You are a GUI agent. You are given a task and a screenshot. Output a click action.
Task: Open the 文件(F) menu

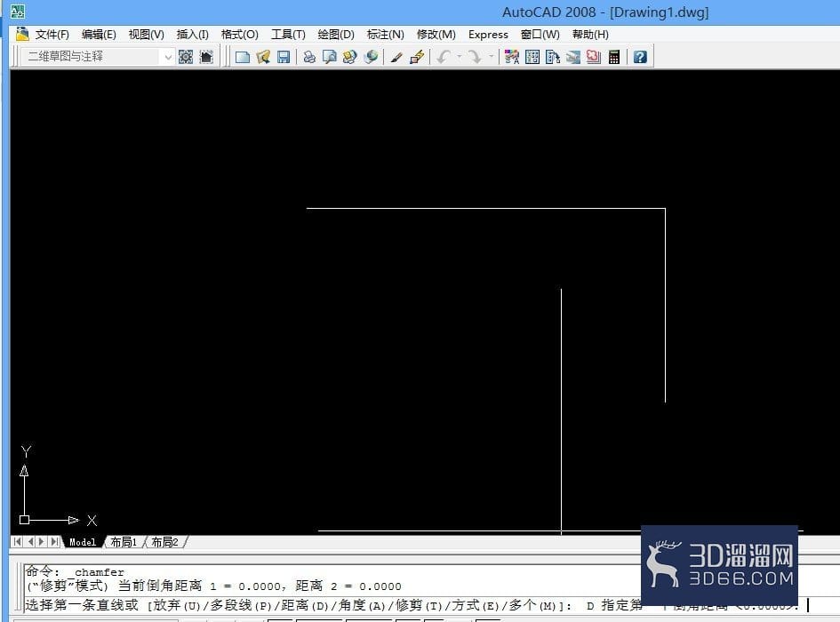(52, 35)
